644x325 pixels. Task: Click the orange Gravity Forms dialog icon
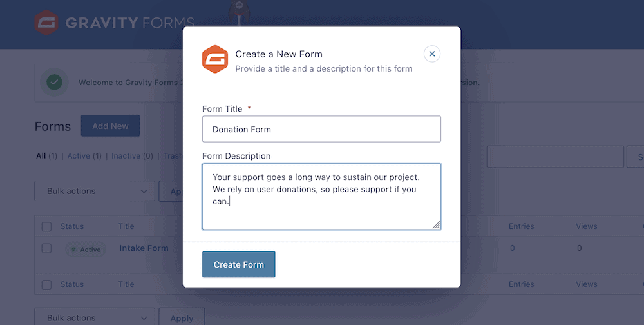pyautogui.click(x=215, y=59)
